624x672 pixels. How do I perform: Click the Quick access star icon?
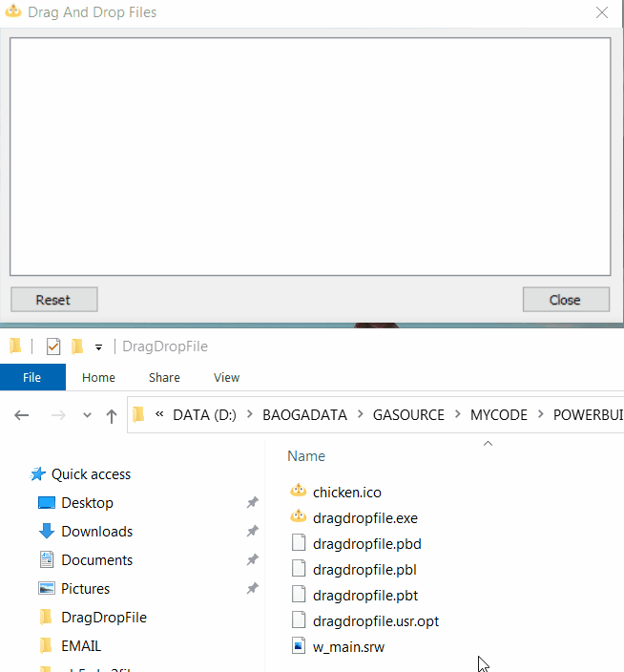pyautogui.click(x=38, y=474)
